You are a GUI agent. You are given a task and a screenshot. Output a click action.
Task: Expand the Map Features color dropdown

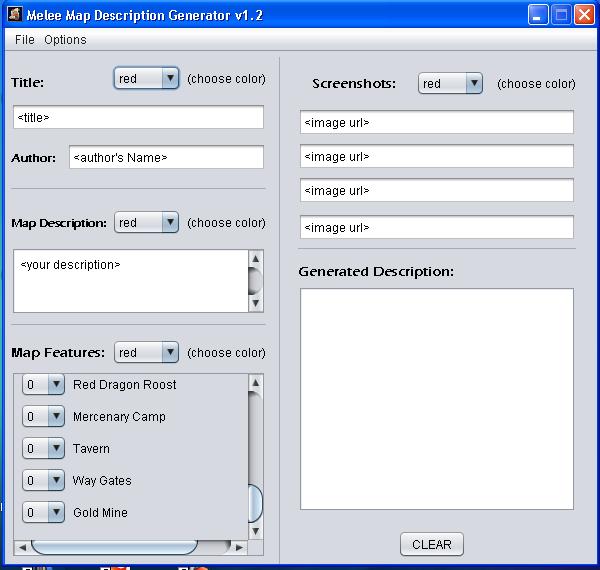point(146,352)
